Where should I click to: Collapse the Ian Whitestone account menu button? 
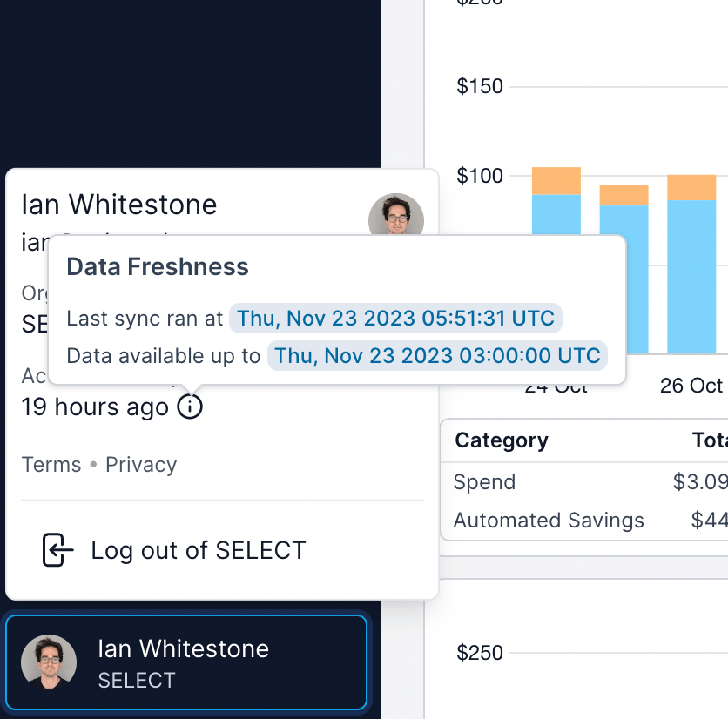[185, 663]
